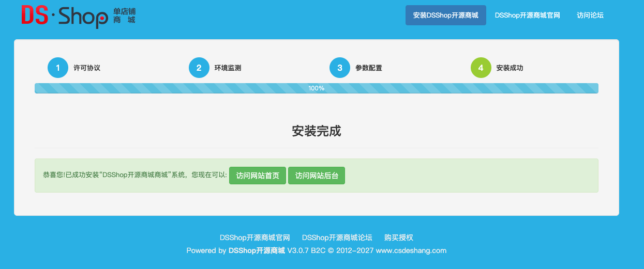Click step 2 circle for 环境监测
The width and height of the screenshot is (644, 269).
tap(199, 68)
